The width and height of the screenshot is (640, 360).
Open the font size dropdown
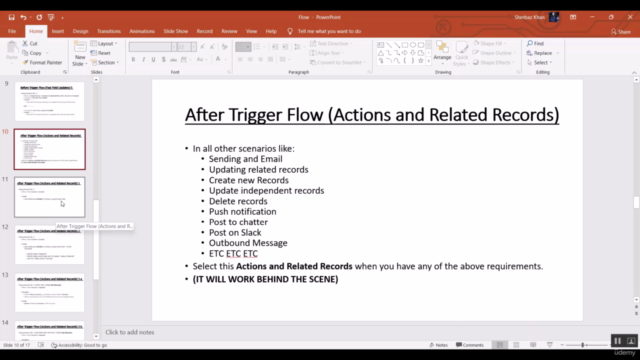click(x=193, y=47)
